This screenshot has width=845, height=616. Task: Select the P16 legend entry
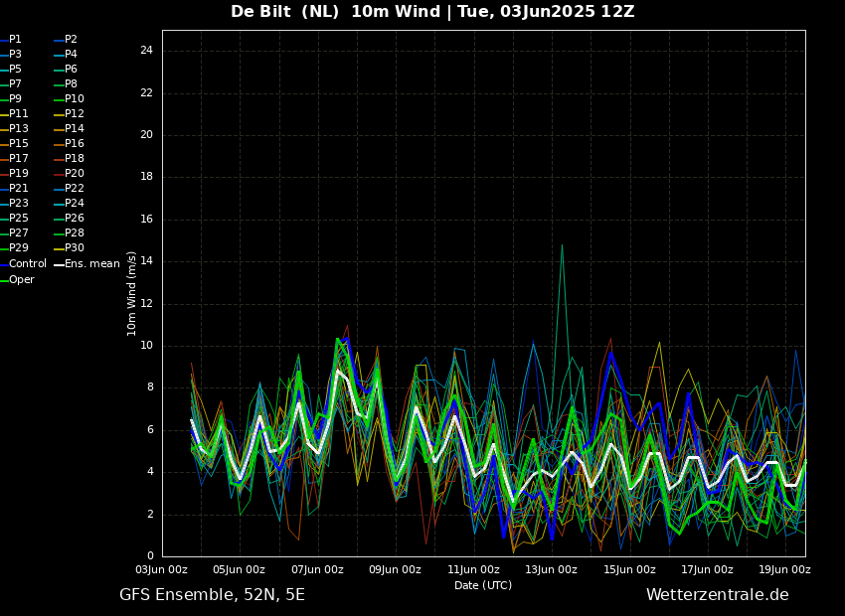(75, 144)
